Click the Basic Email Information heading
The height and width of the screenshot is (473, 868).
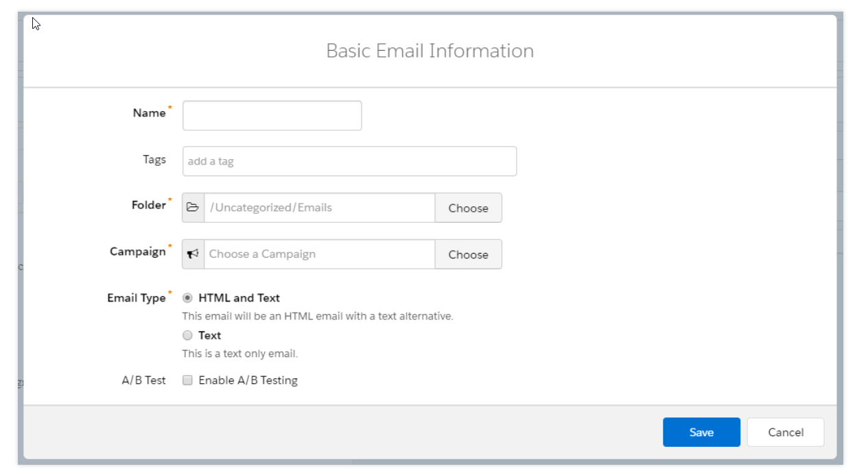[x=430, y=51]
